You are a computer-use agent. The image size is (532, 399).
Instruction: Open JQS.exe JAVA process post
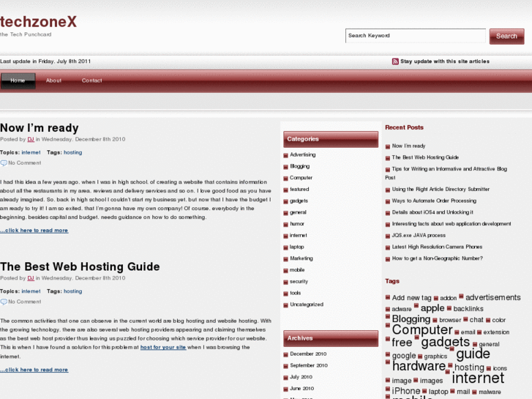click(x=419, y=235)
